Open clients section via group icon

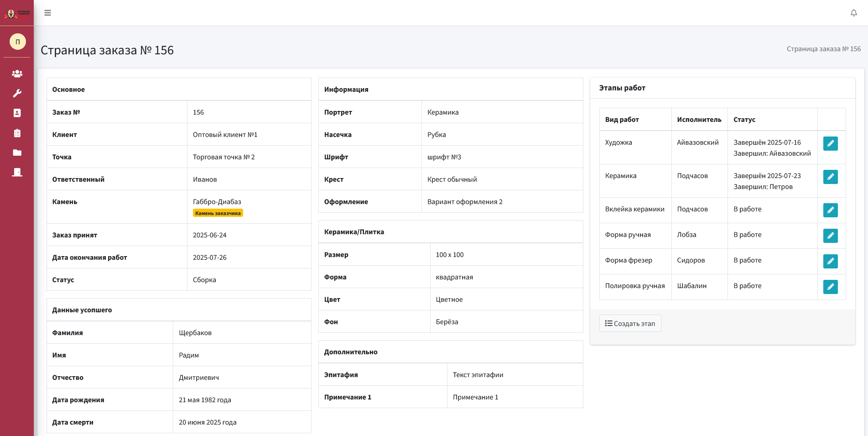pyautogui.click(x=17, y=74)
